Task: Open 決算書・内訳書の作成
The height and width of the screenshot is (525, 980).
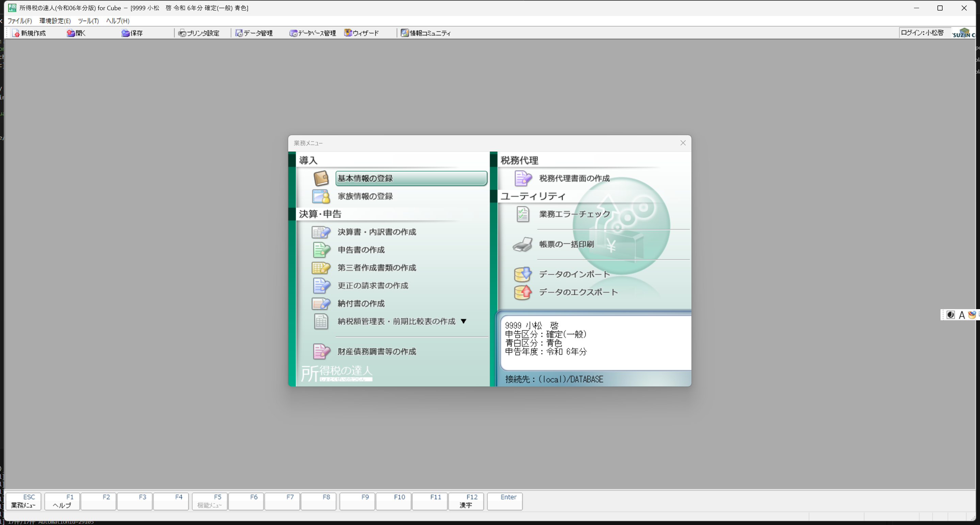Action: point(377,232)
